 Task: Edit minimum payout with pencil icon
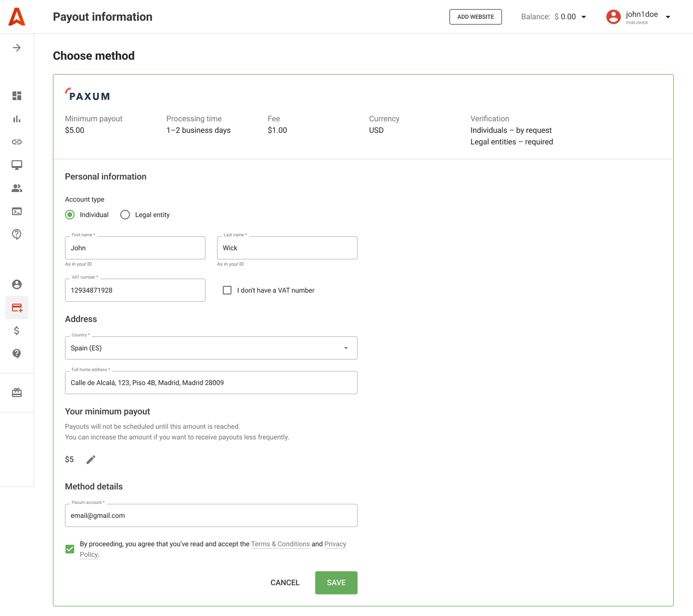click(x=91, y=460)
